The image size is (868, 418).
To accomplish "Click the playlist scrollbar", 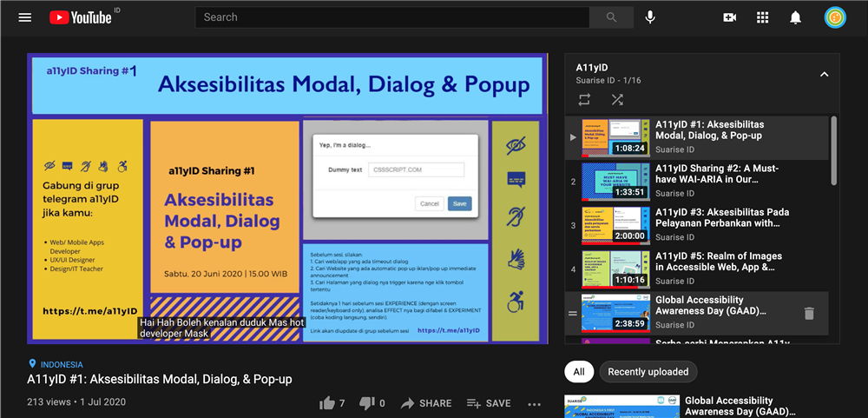I will pyautogui.click(x=833, y=150).
